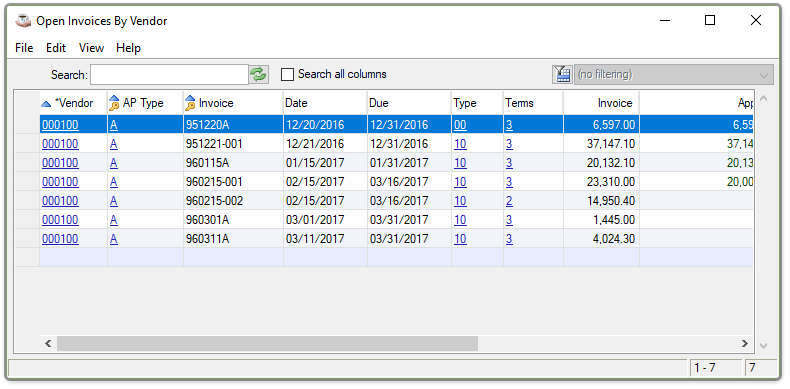Click the Invoice column key icon

coord(190,103)
